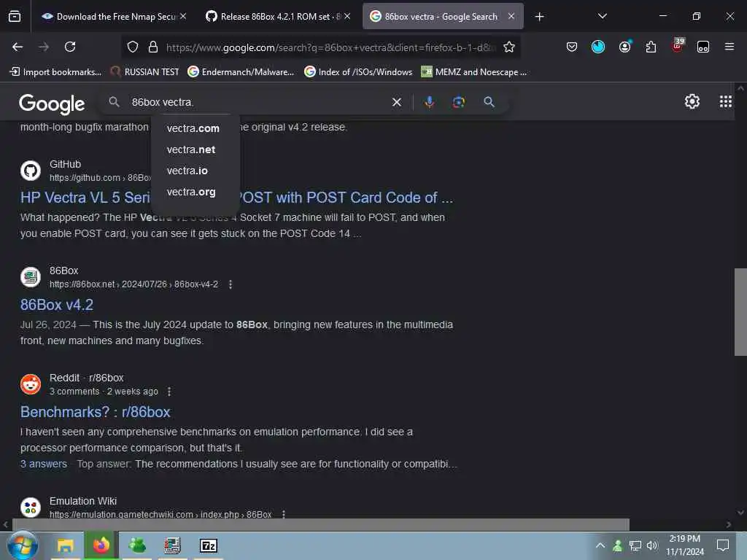Start Google voice search microphone
Screen dimensions: 747x560
click(429, 102)
